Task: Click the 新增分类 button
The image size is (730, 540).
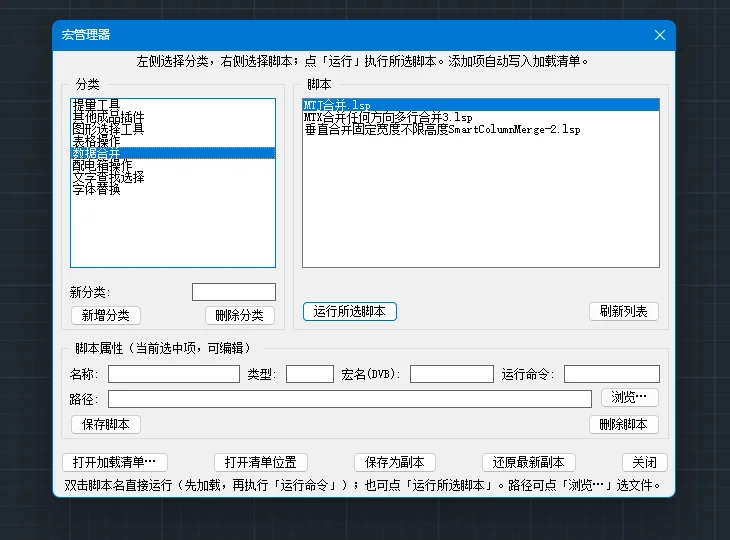Action: 106,316
